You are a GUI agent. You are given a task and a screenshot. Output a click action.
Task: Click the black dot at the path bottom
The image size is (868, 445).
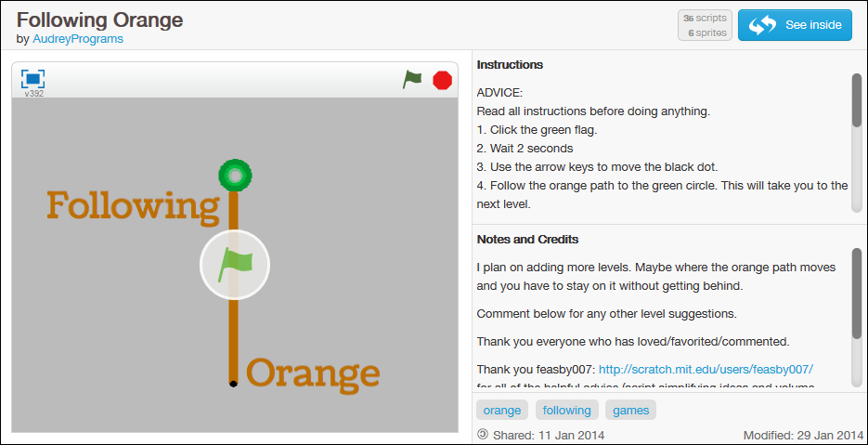(x=234, y=383)
